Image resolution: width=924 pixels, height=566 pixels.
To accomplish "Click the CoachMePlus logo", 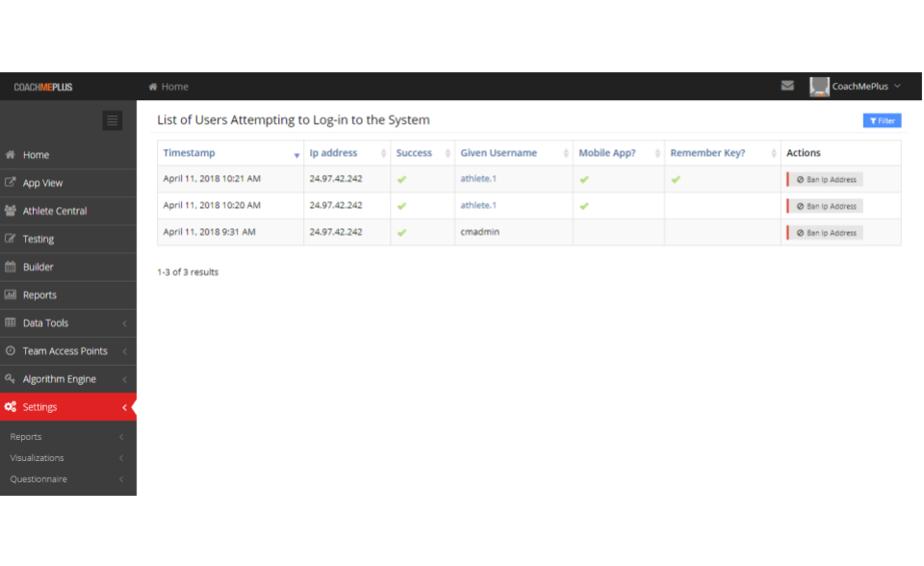I will pos(43,88).
